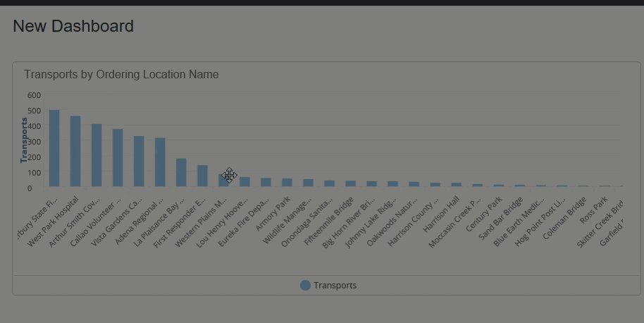The width and height of the screenshot is (644, 323).
Task: Click the Armory Park bar
Action: [x=287, y=182]
